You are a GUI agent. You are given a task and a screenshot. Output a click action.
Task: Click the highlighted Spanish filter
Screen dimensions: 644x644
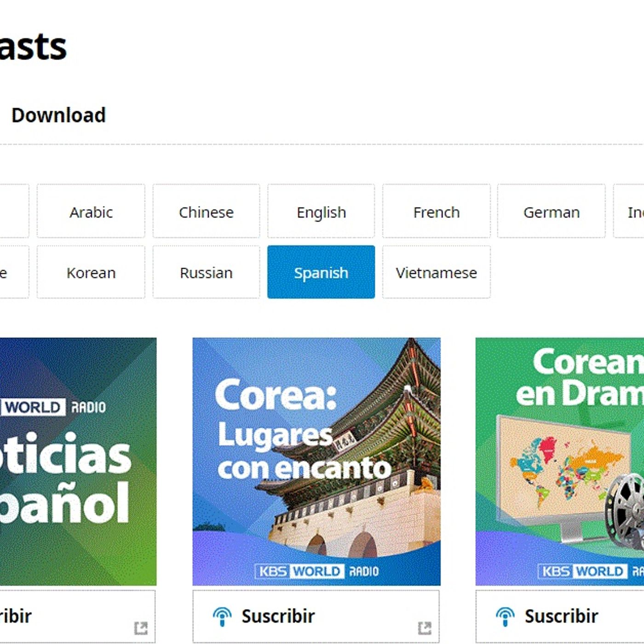321,272
